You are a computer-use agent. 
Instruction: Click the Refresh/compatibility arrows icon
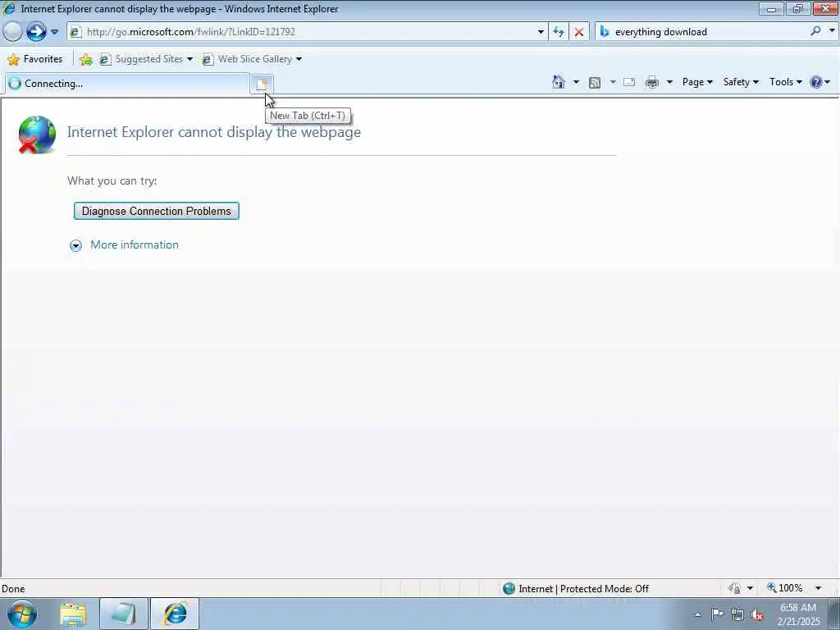pyautogui.click(x=559, y=32)
